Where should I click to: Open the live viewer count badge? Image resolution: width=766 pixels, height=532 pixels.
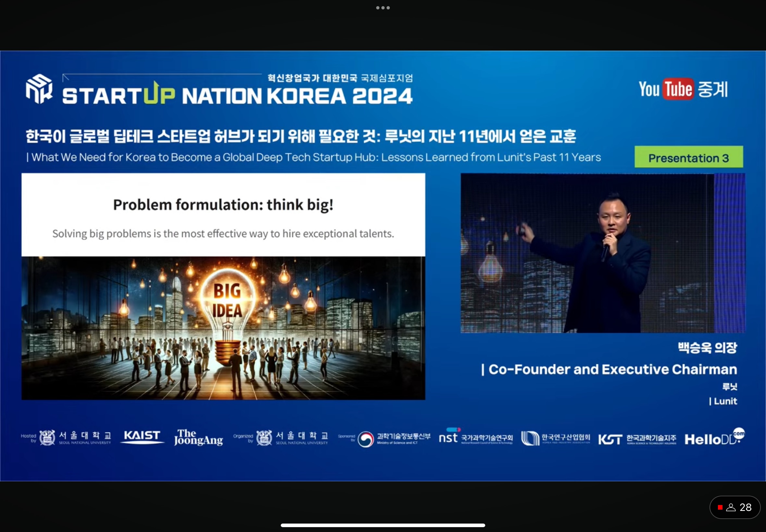pyautogui.click(x=735, y=507)
